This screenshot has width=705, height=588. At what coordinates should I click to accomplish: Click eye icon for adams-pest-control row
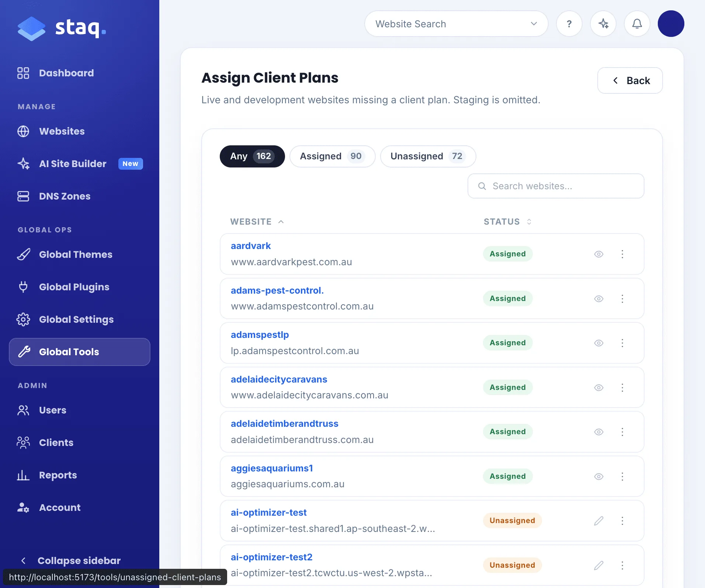click(x=599, y=299)
